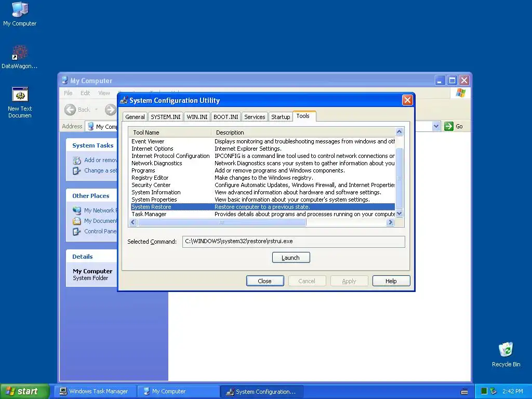Open the SYSTEM.INI tab
Screen dimensions: 532x399
click(x=166, y=117)
